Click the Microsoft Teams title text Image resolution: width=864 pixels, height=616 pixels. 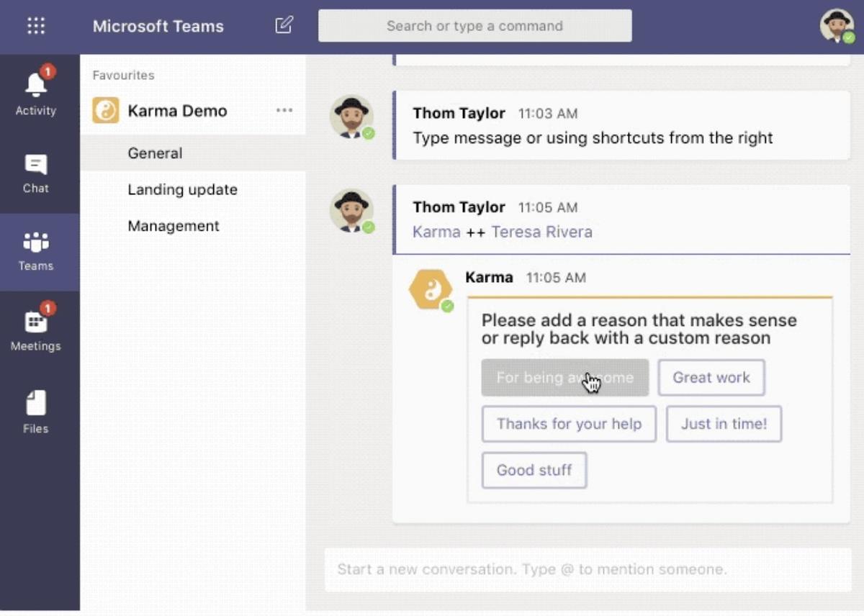[158, 26]
